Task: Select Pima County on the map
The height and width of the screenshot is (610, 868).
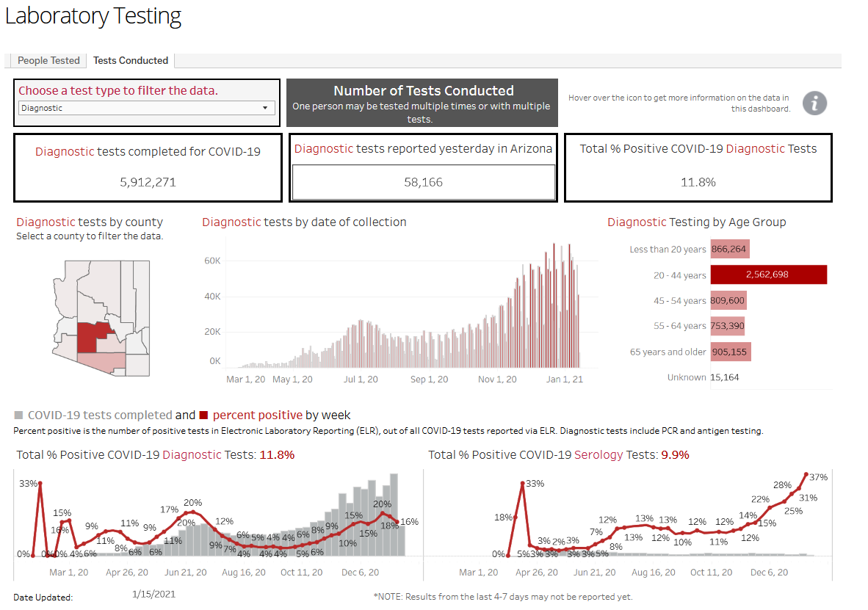Action: point(102,361)
